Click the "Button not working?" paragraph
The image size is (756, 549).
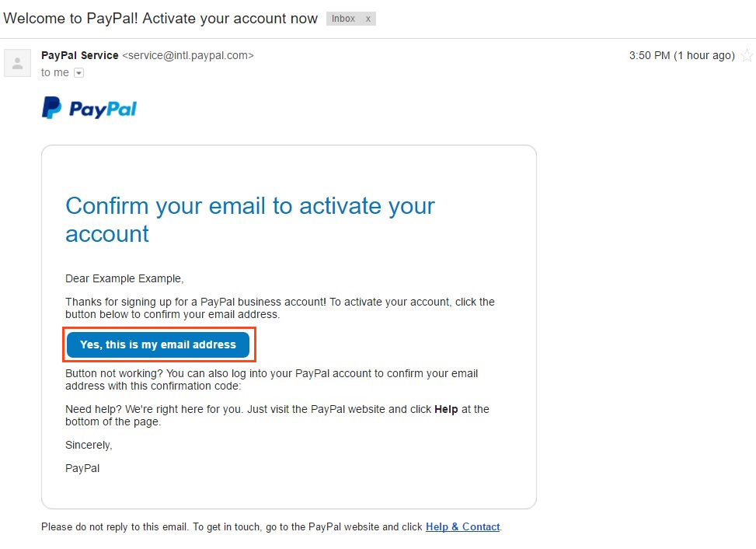pyautogui.click(x=271, y=379)
